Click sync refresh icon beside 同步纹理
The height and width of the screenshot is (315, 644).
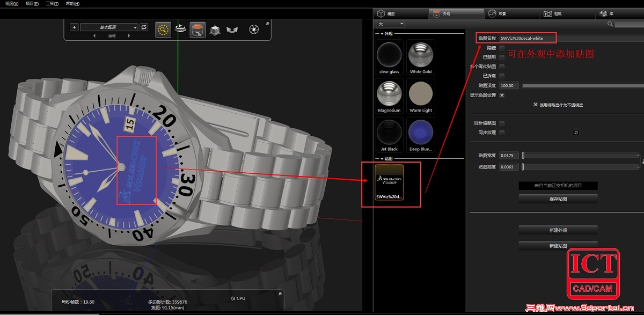click(576, 132)
